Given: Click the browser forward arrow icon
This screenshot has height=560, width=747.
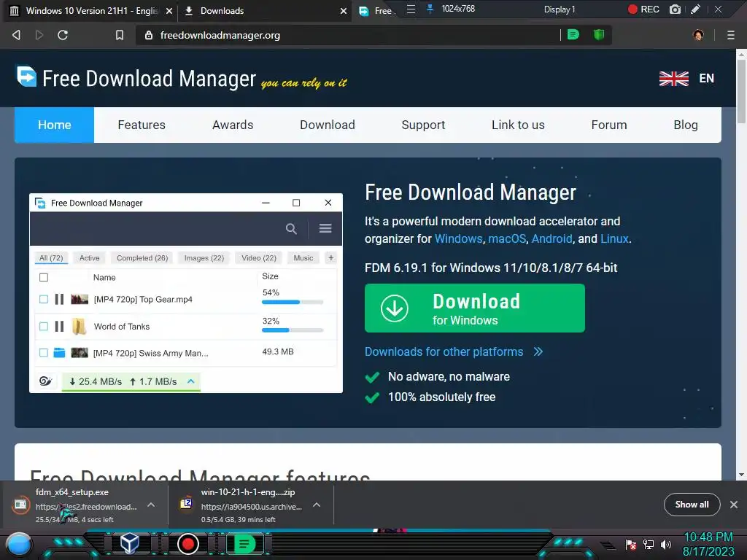Looking at the screenshot, I should click(x=39, y=35).
